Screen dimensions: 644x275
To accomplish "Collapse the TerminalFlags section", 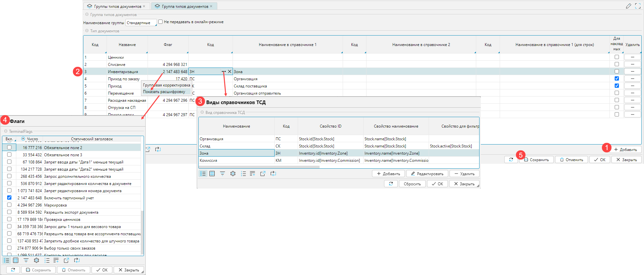I will 6,131.
